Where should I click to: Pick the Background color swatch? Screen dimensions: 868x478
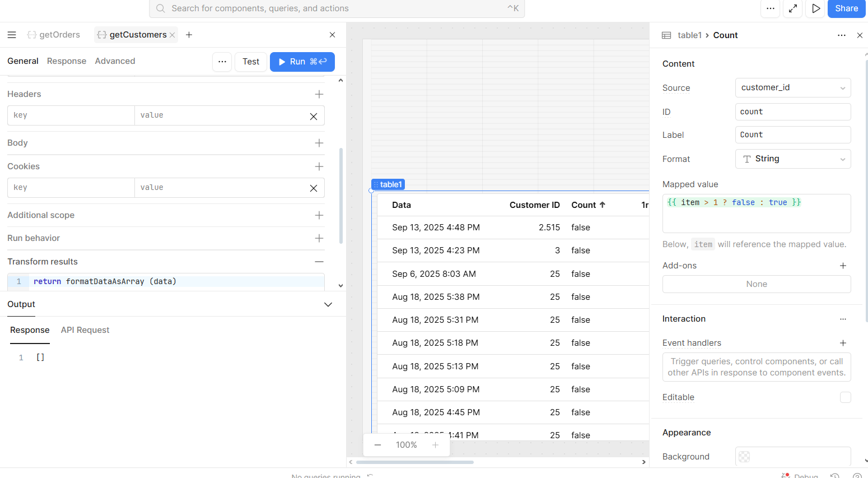tap(744, 457)
